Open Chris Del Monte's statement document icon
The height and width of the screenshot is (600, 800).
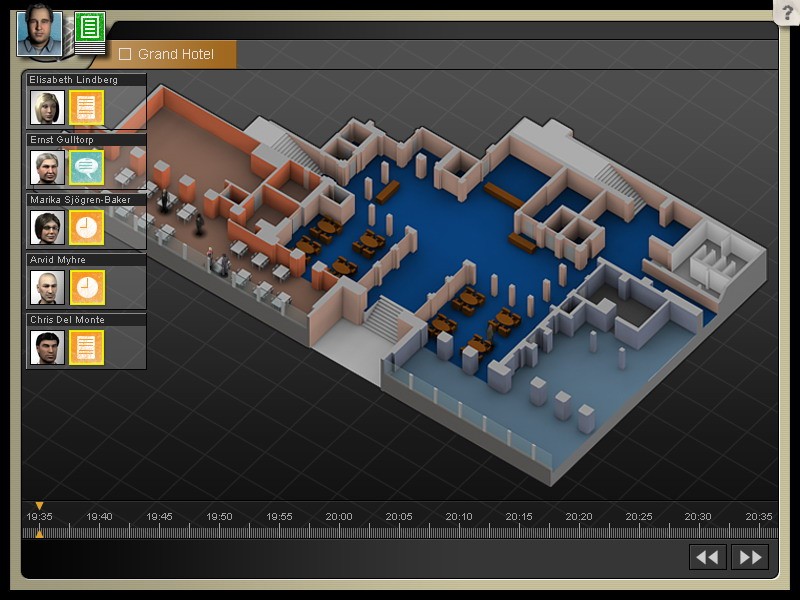[x=87, y=347]
